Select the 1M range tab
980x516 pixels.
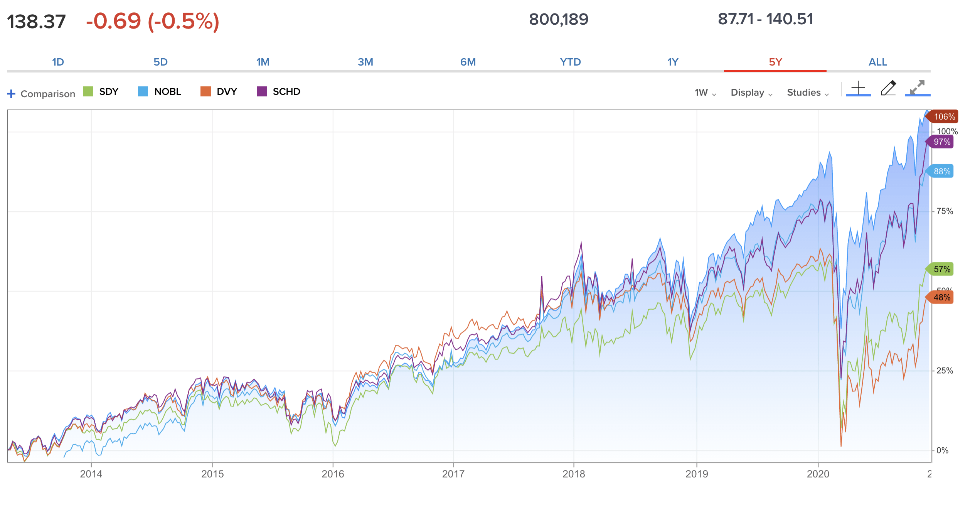pos(263,62)
